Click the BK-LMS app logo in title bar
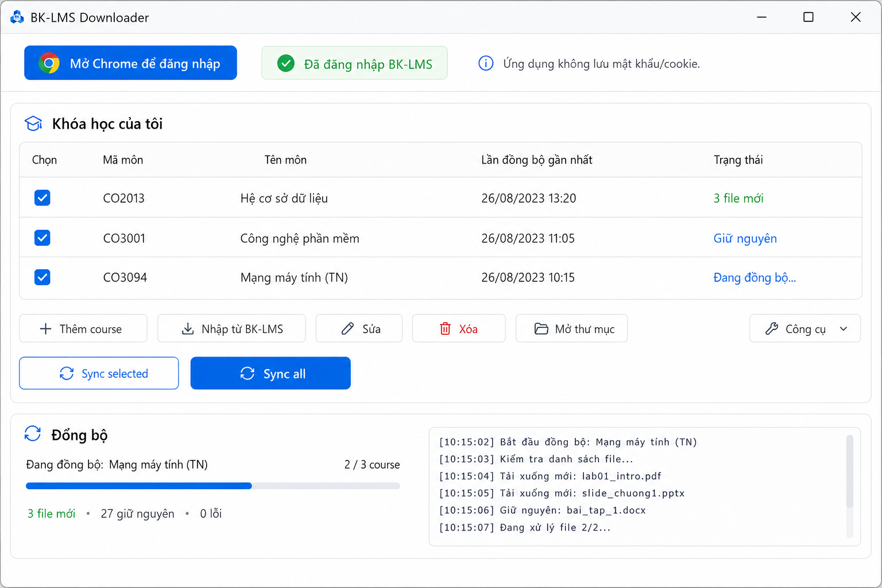Viewport: 882px width, 588px height. 17,17
